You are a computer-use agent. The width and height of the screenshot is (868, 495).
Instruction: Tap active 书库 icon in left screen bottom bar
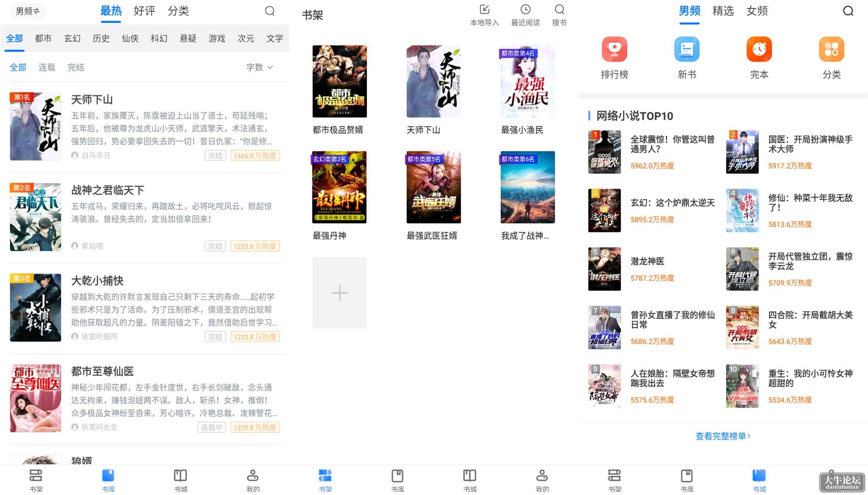(108, 475)
